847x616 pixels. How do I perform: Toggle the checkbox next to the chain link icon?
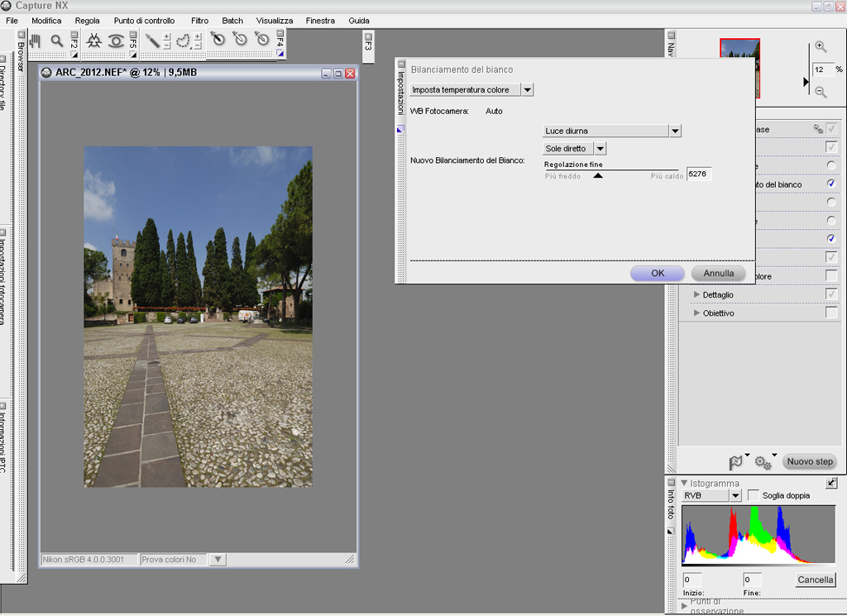tap(830, 128)
